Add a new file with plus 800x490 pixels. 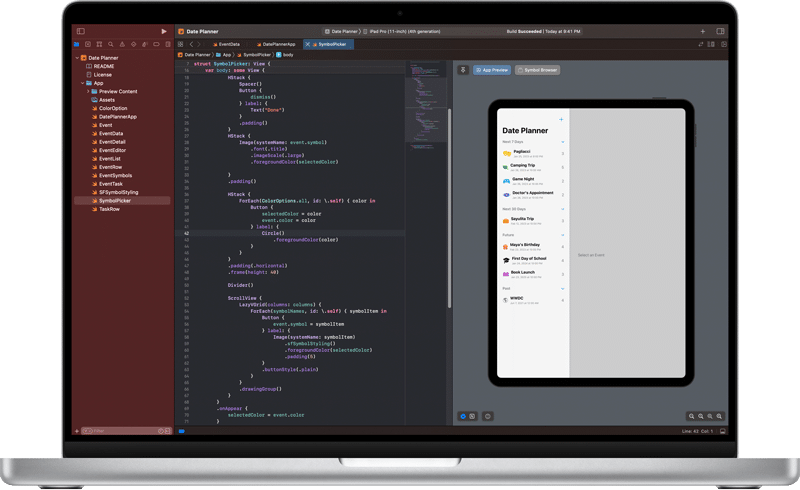click(77, 431)
